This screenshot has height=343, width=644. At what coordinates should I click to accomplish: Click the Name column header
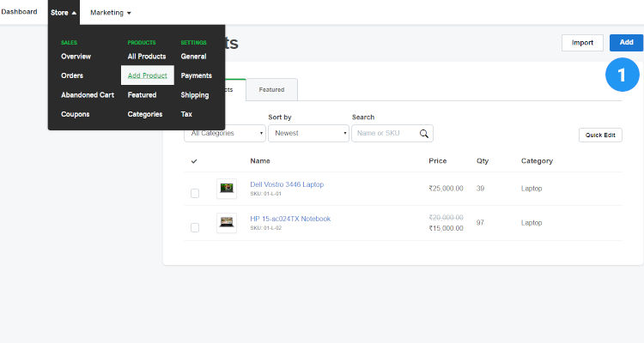pyautogui.click(x=260, y=161)
